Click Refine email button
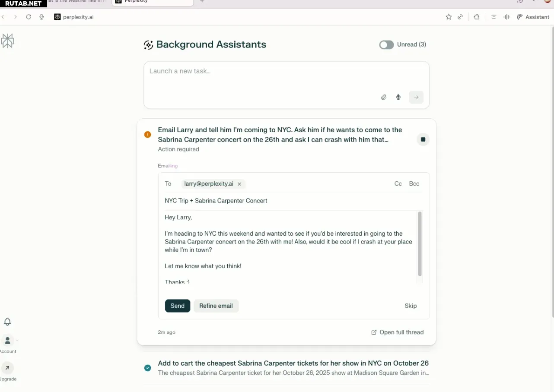554x392 pixels. (x=216, y=306)
